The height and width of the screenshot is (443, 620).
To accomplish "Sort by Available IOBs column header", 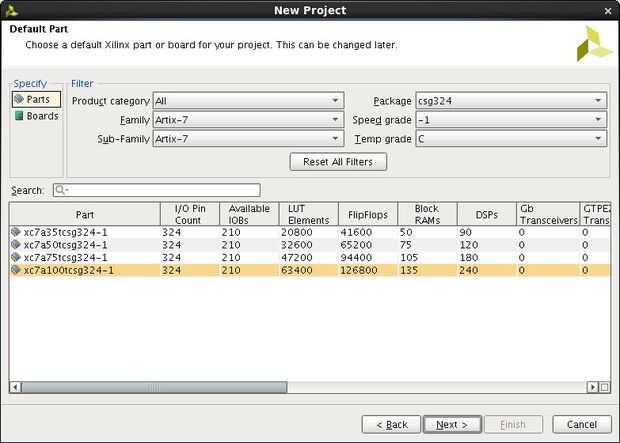I will tap(249, 214).
